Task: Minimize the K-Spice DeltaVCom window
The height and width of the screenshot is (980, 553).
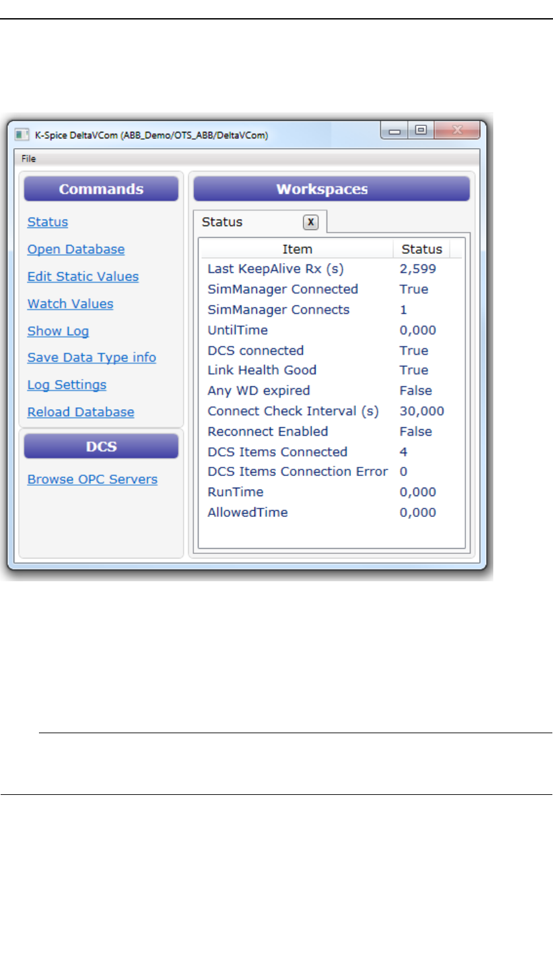Action: point(395,131)
